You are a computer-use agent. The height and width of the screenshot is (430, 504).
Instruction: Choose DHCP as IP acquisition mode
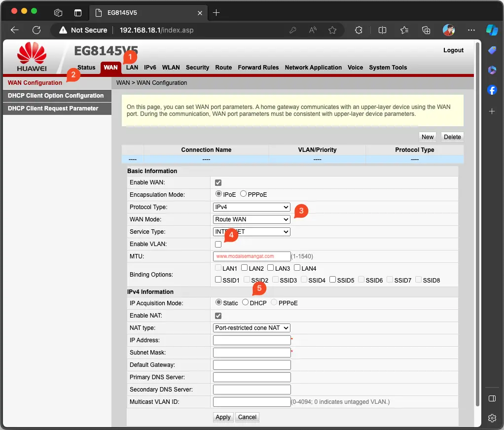tap(246, 303)
